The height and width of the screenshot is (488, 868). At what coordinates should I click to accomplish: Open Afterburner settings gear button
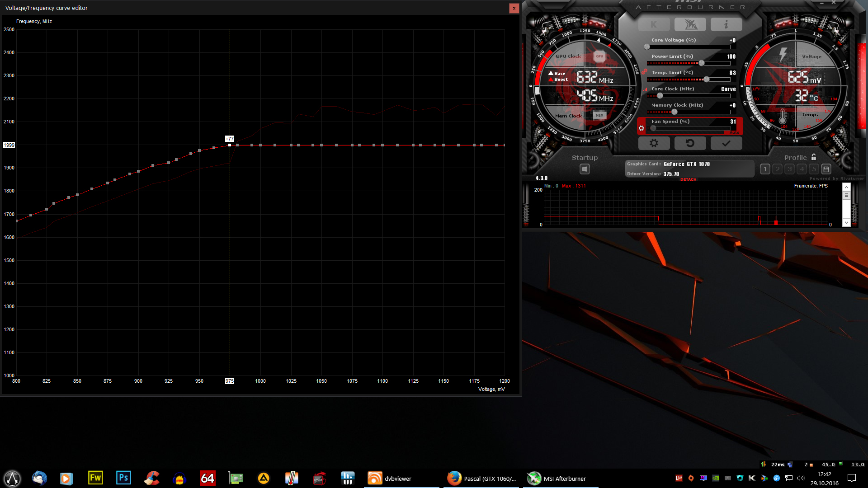click(654, 143)
